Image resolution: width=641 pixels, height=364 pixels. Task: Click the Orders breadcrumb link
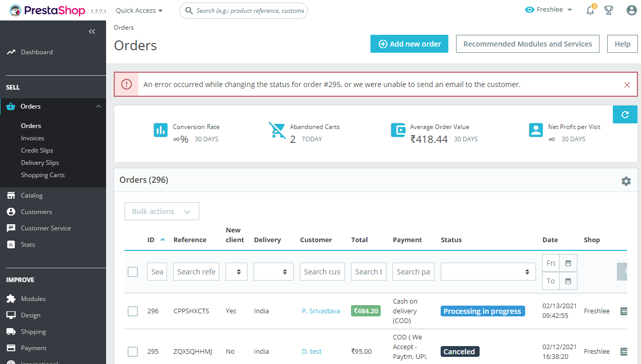pos(124,28)
